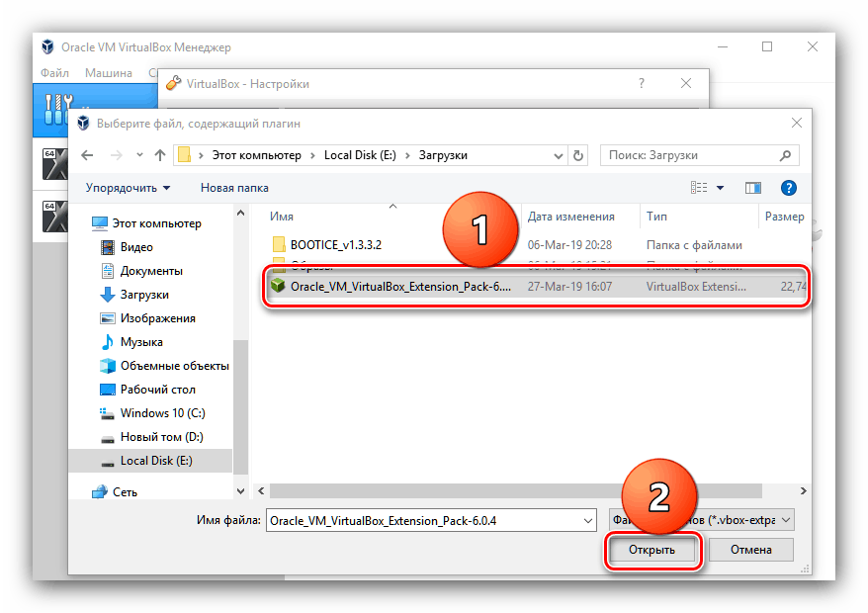Click Загрузки in the address path

(443, 155)
